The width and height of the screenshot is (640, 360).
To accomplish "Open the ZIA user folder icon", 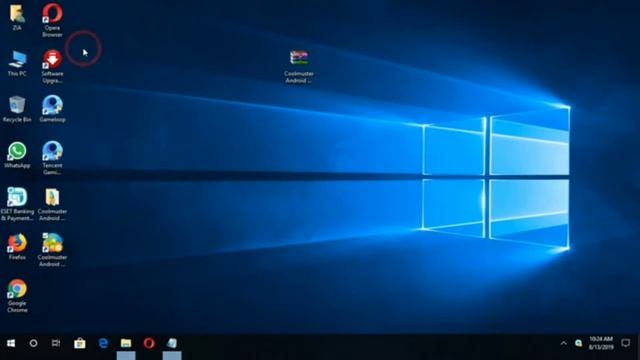I will click(17, 17).
